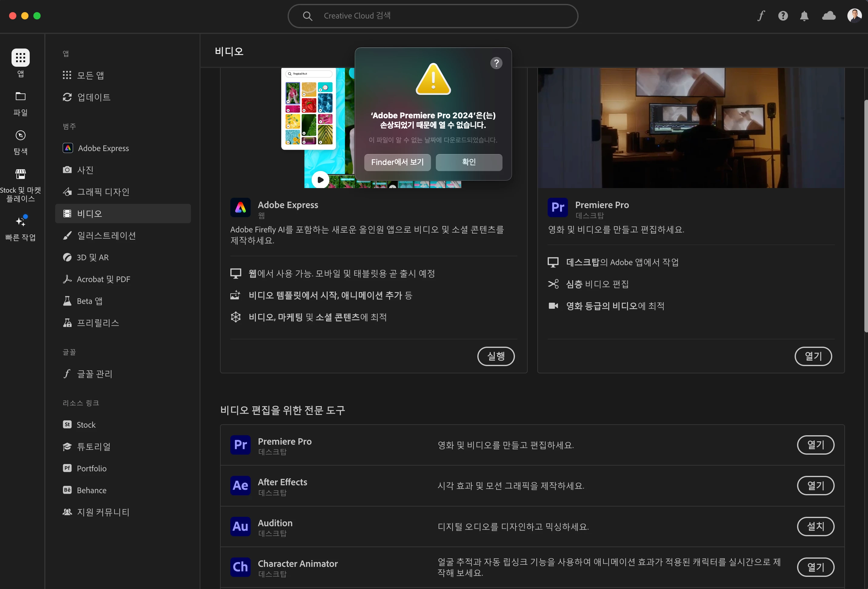Click 실행 button for Adobe Express
Image resolution: width=868 pixels, height=589 pixels.
pos(496,356)
